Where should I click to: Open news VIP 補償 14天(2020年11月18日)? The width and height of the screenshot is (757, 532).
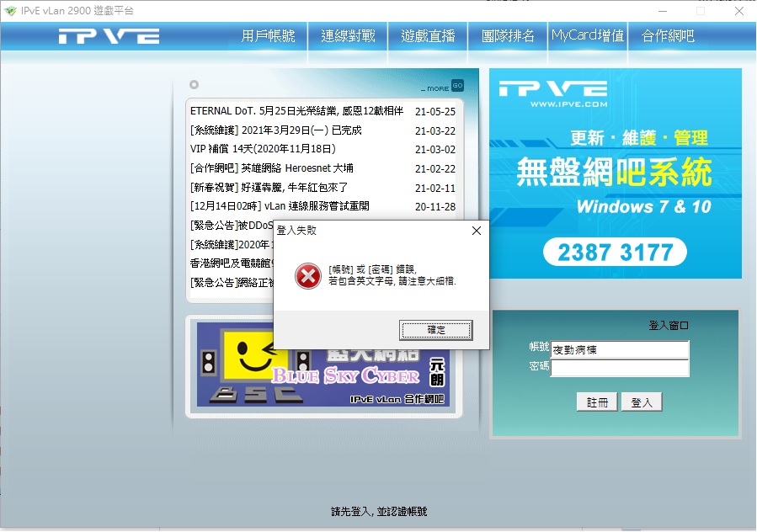click(x=263, y=149)
